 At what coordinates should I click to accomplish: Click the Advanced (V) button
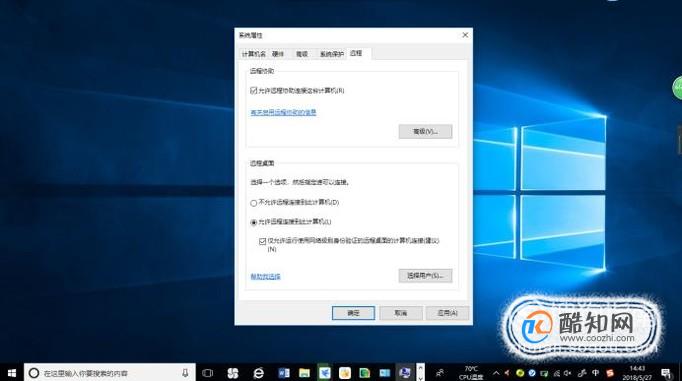coord(425,131)
